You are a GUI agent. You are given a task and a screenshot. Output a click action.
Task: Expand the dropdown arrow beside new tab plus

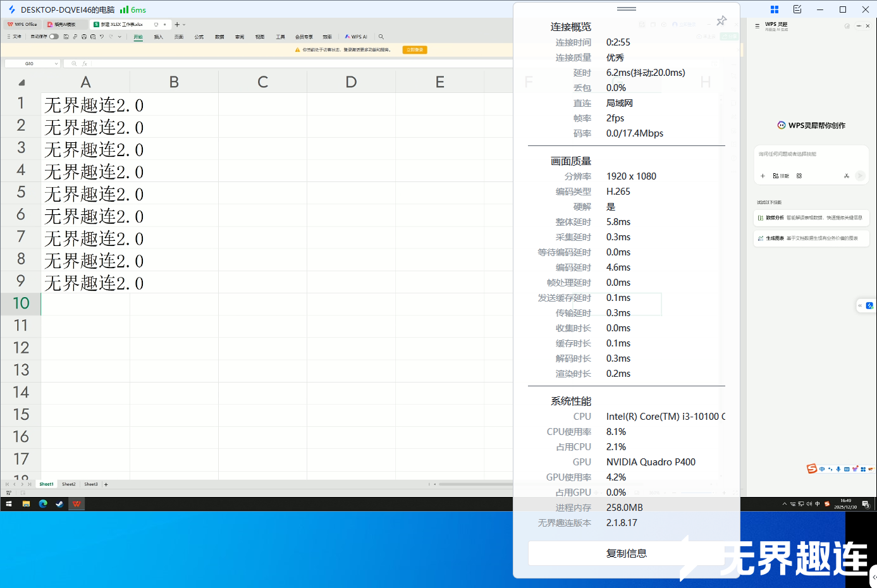coord(184,25)
